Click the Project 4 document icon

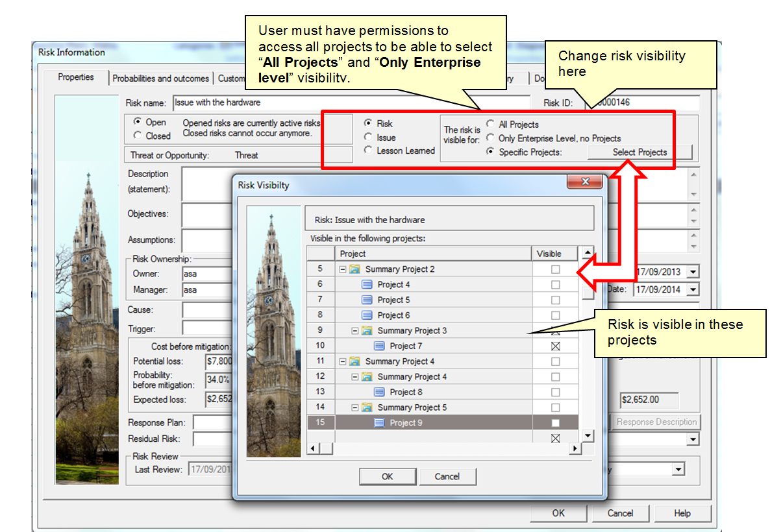pyautogui.click(x=367, y=284)
